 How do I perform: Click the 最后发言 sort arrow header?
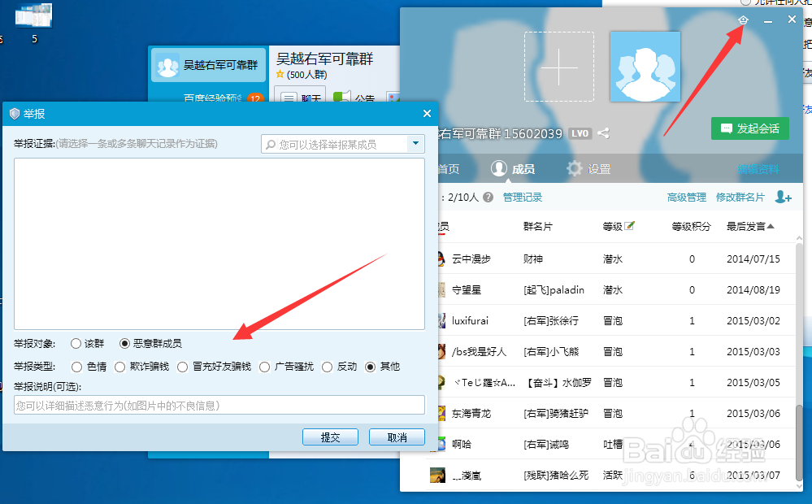[771, 226]
